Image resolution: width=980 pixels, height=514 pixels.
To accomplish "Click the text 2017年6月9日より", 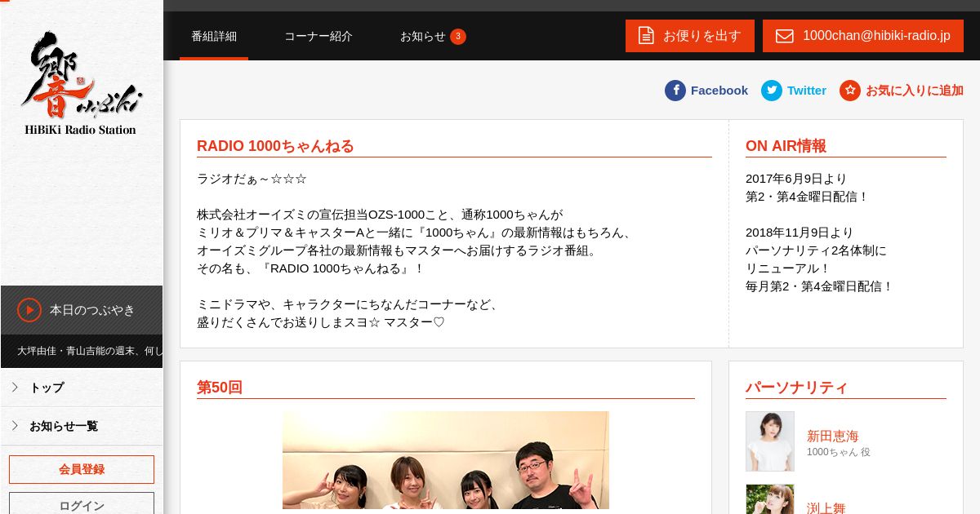I will point(796,179).
